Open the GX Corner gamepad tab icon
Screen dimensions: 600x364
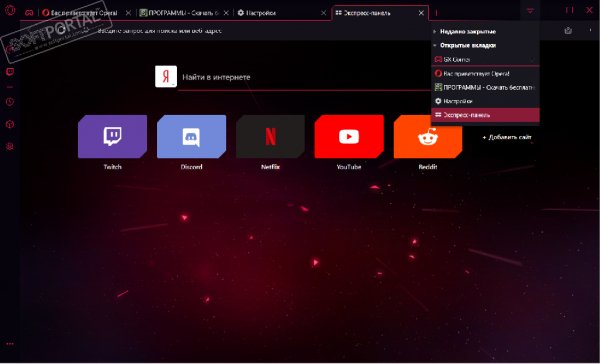(29, 13)
